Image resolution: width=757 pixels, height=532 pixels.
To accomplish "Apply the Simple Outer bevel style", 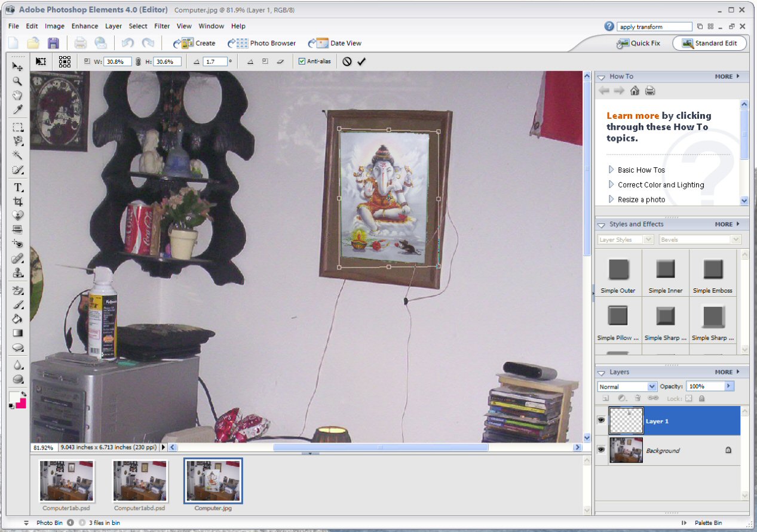I will [618, 273].
